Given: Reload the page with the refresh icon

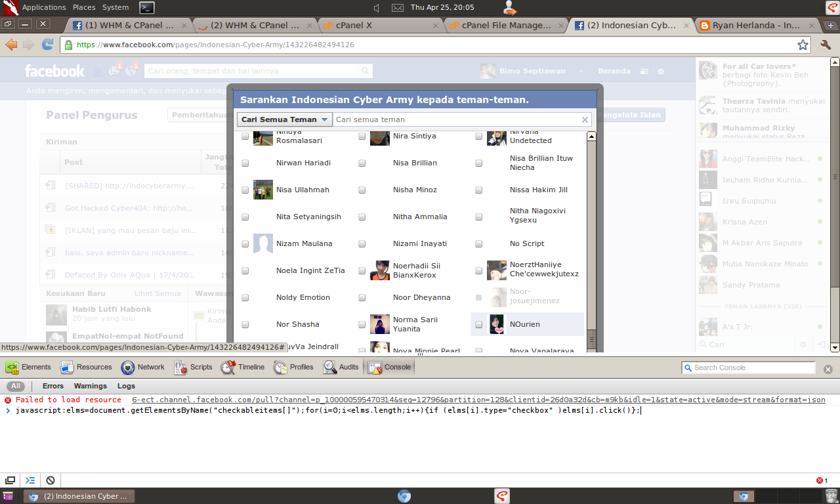Looking at the screenshot, I should click(47, 45).
